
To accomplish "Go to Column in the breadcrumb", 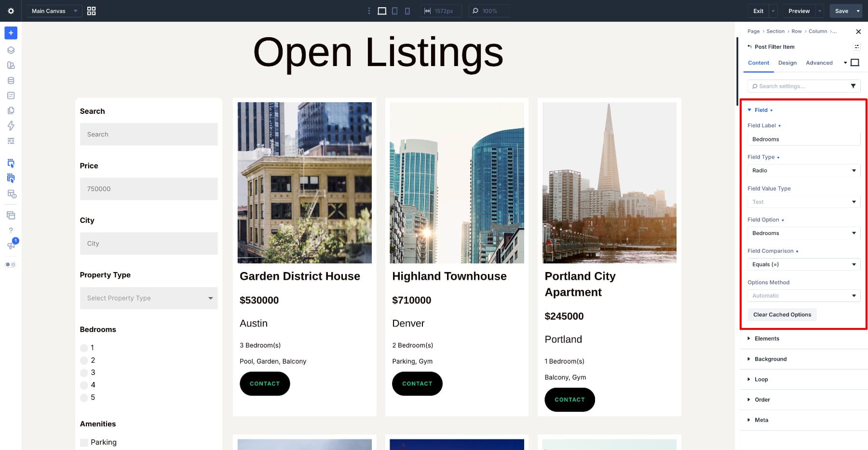I will tap(818, 31).
